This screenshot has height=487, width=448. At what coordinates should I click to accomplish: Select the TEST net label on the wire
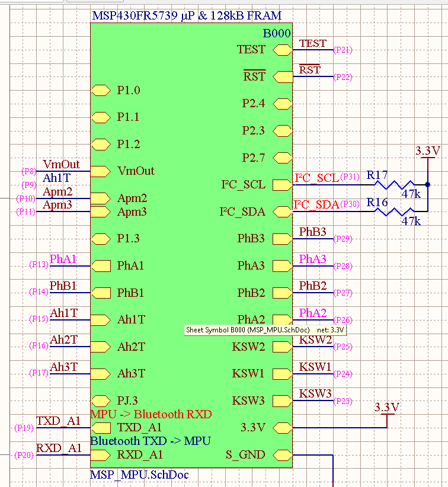pyautogui.click(x=313, y=43)
